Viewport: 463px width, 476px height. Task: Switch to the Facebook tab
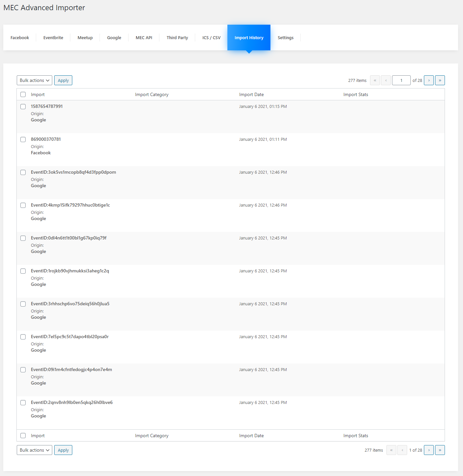click(x=20, y=38)
